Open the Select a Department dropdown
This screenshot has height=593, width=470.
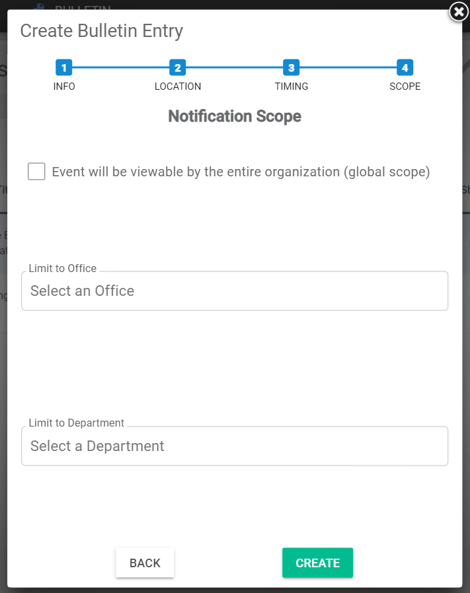point(234,446)
